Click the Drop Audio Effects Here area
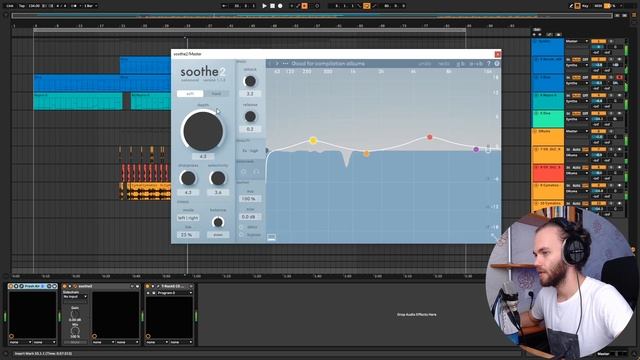 (x=416, y=314)
